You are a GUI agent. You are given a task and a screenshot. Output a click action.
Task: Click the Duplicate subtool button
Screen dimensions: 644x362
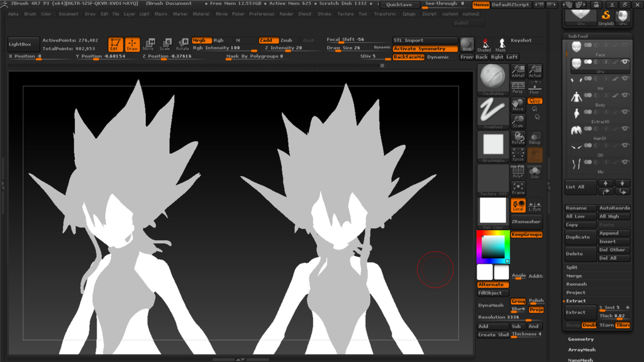coord(579,237)
